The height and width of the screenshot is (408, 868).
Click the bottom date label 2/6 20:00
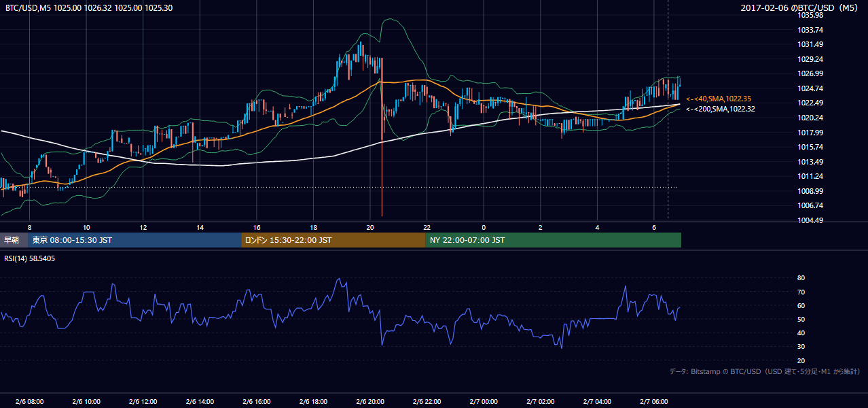click(370, 401)
